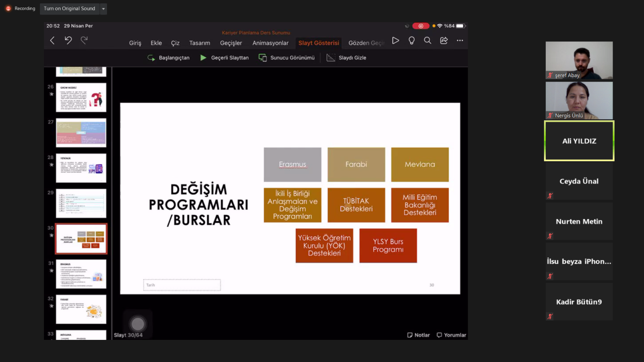
Task: Open the Notlar notes panel
Action: point(418,335)
